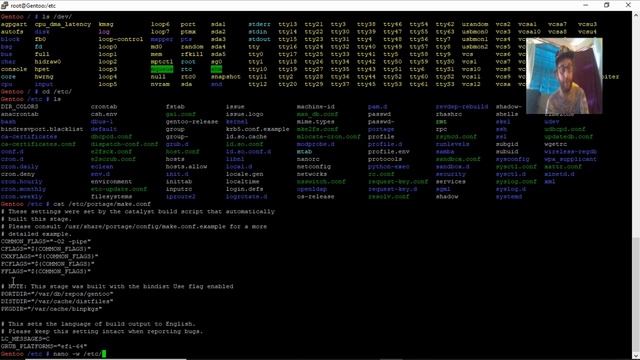Click the "networks" file name
The image size is (640, 360).
pyautogui.click(x=312, y=174)
